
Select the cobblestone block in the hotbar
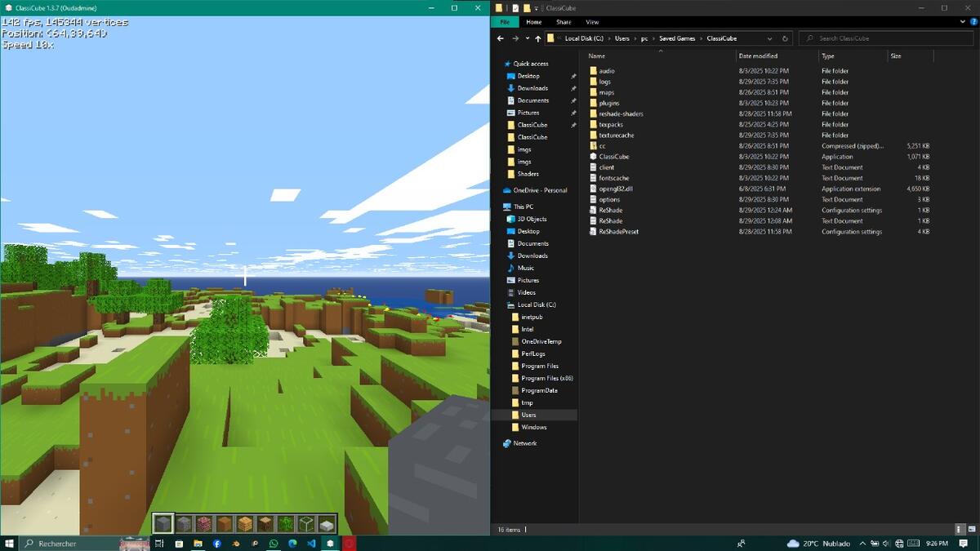[x=184, y=523]
